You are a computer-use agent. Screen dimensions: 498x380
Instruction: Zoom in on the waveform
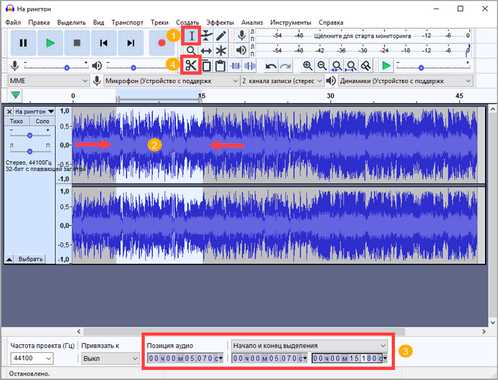coord(307,66)
